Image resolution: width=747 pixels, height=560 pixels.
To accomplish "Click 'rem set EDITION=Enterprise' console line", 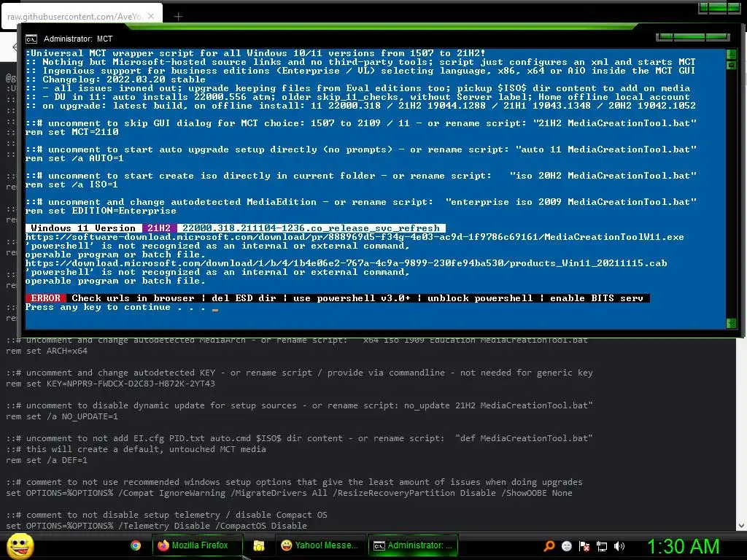I will pyautogui.click(x=101, y=211).
